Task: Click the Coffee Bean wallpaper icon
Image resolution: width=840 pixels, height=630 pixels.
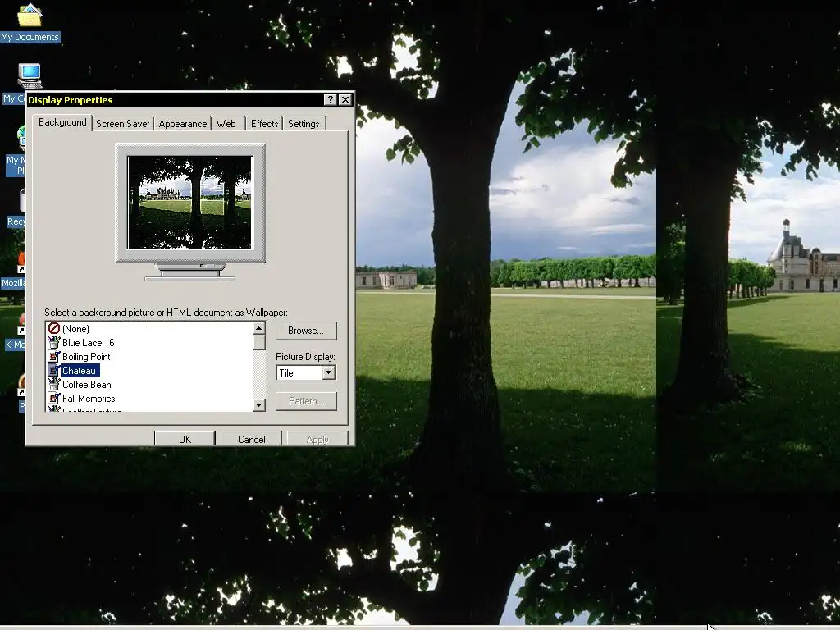Action: (x=53, y=384)
